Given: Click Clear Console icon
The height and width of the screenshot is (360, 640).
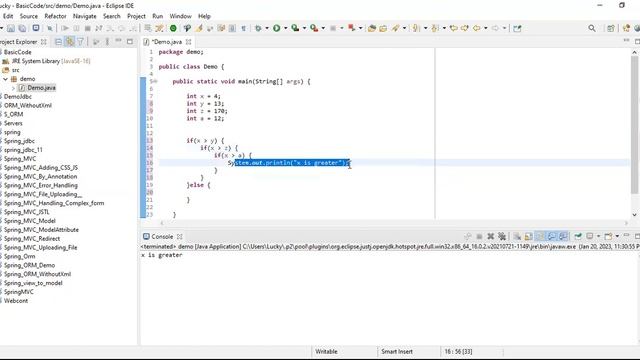Looking at the screenshot, I should 517,236.
